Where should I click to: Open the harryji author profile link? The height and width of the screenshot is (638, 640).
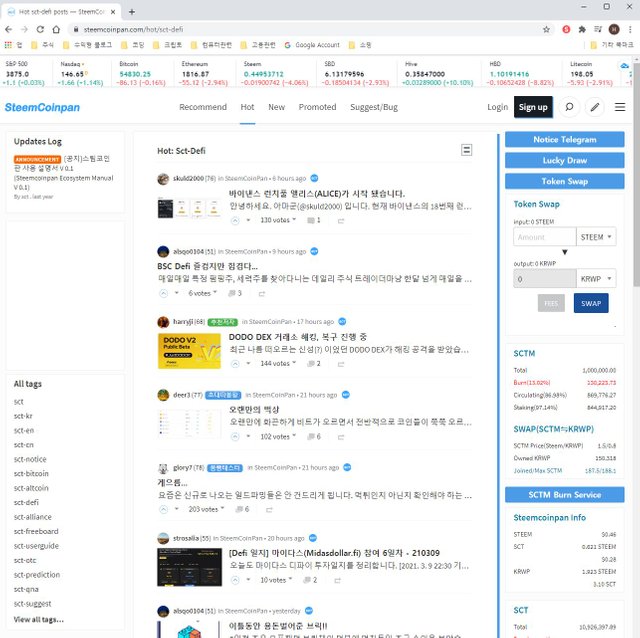point(183,322)
